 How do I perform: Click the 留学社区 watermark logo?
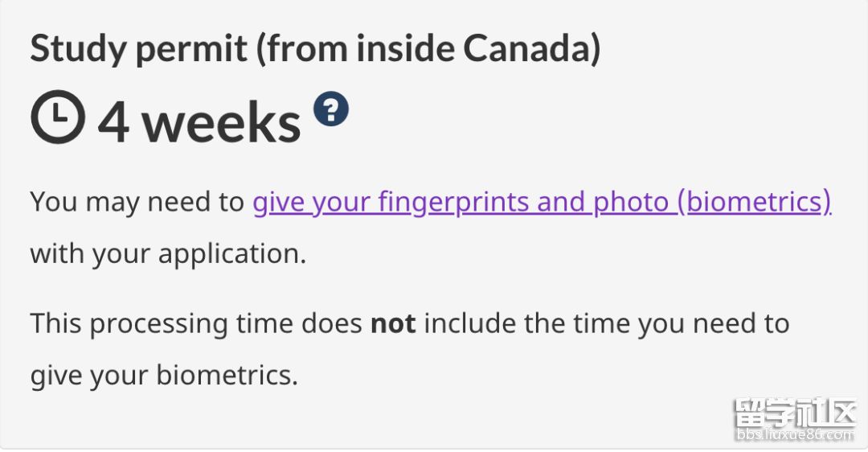point(794,415)
